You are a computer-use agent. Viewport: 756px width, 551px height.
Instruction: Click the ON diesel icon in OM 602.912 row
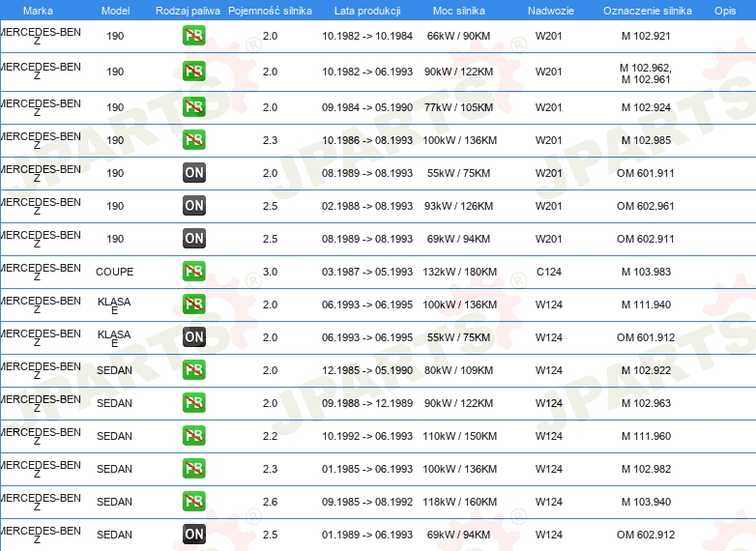pyautogui.click(x=194, y=535)
